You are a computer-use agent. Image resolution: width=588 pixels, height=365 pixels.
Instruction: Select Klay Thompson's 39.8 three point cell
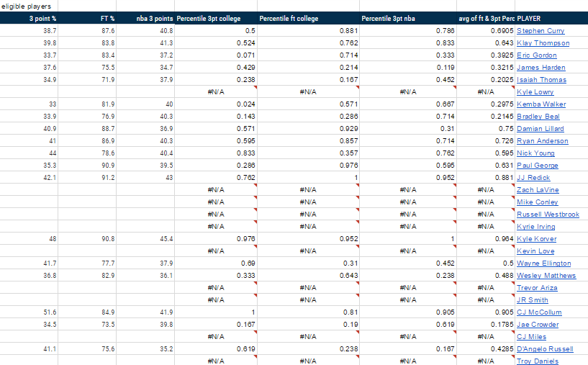29,43
